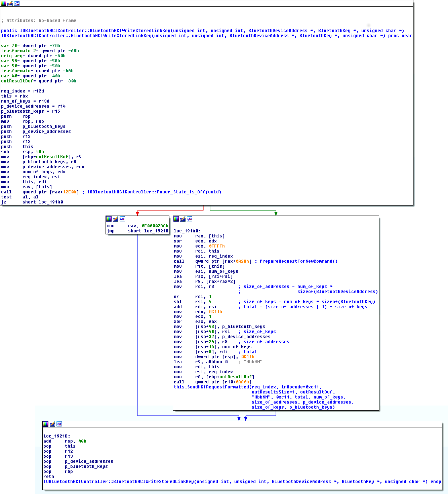
Task: Click the pencil edit icon on the top function block
Action: 10,3
